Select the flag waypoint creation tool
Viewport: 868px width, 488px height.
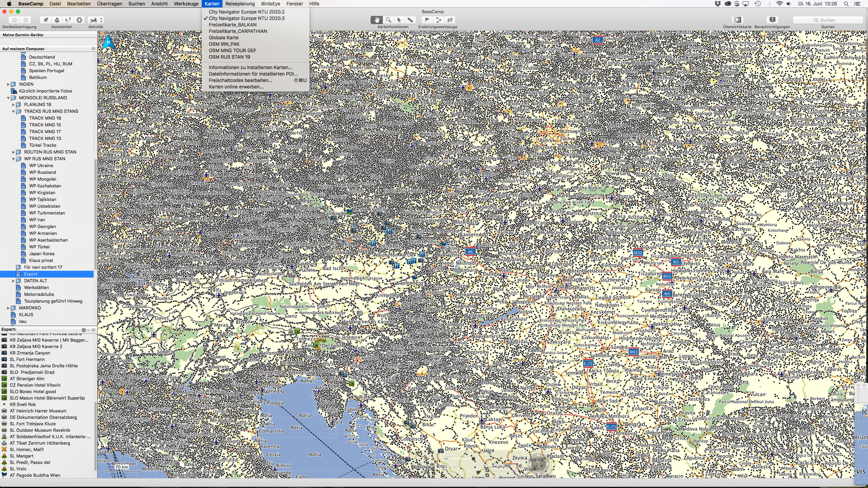click(x=427, y=20)
